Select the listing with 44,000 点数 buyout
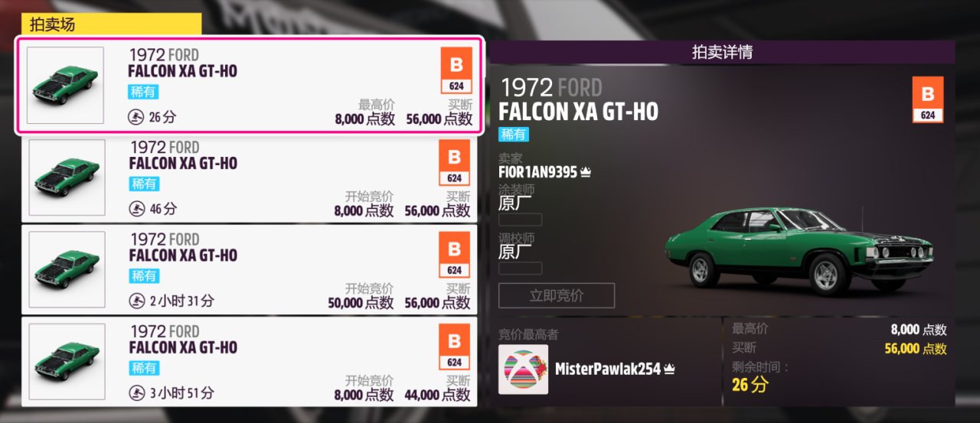The width and height of the screenshot is (980, 423). (x=250, y=361)
